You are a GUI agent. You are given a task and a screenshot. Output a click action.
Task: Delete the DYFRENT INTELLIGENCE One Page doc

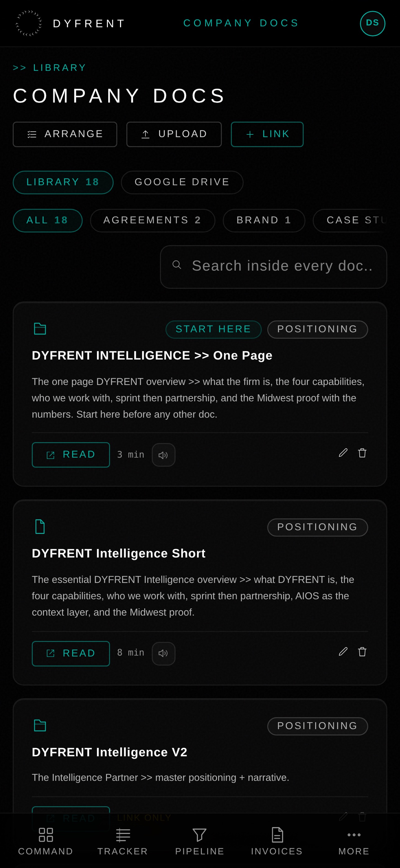362,453
